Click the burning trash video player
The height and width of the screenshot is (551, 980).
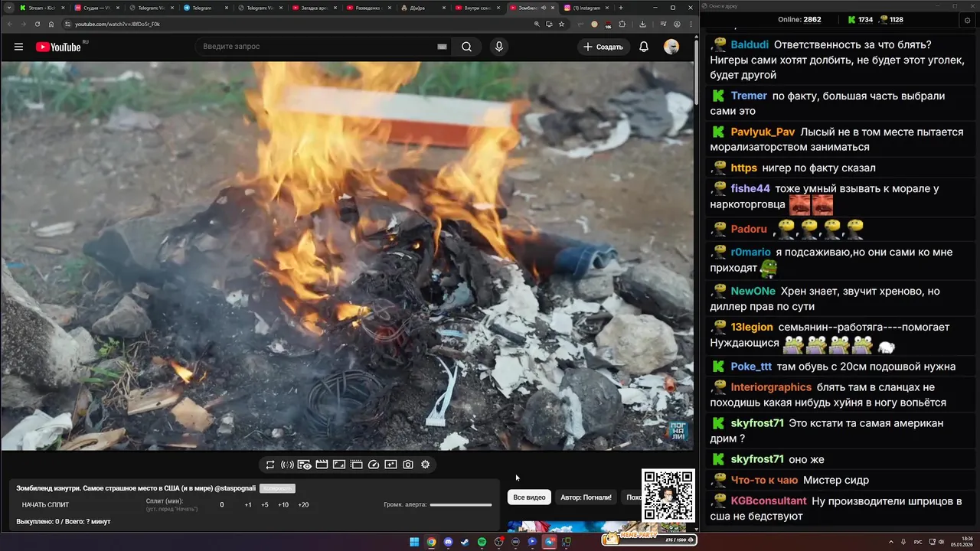347,256
